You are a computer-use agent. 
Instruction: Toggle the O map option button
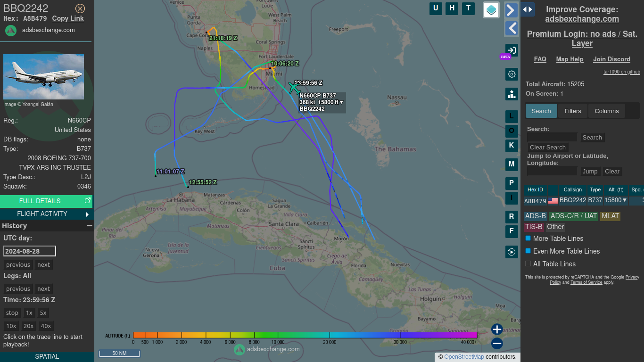[512, 131]
